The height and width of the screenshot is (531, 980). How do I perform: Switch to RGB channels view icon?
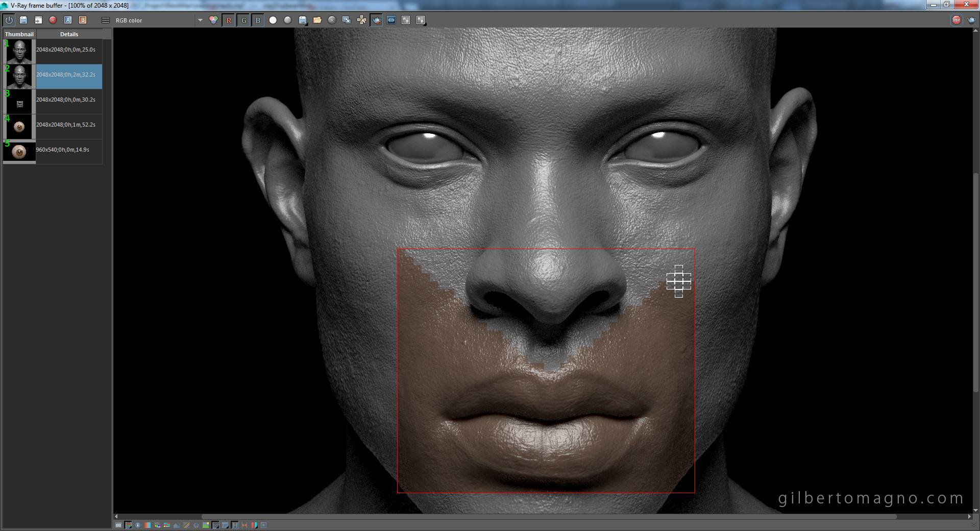[x=213, y=20]
